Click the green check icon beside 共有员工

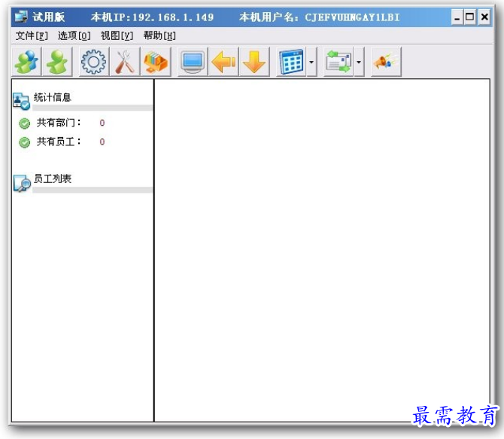click(x=24, y=142)
